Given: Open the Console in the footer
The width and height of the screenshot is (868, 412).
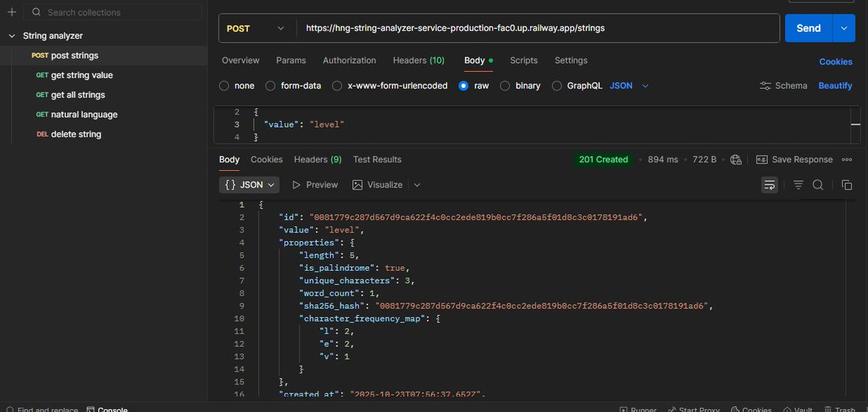Looking at the screenshot, I should coord(106,409).
